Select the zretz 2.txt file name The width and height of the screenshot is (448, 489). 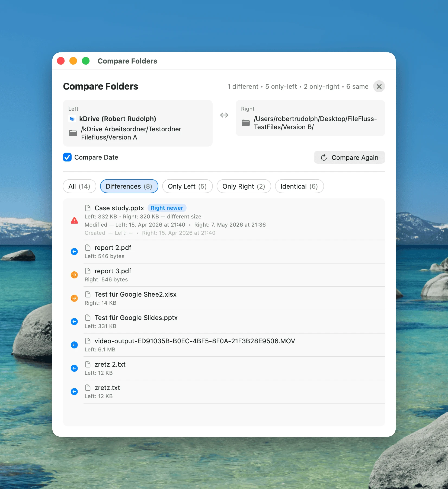(x=110, y=364)
